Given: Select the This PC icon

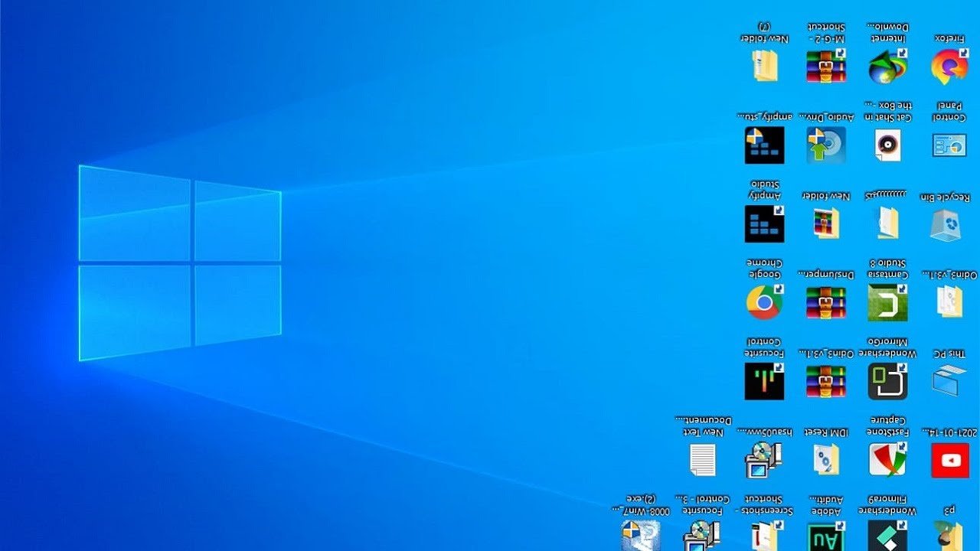Looking at the screenshot, I should click(x=949, y=381).
